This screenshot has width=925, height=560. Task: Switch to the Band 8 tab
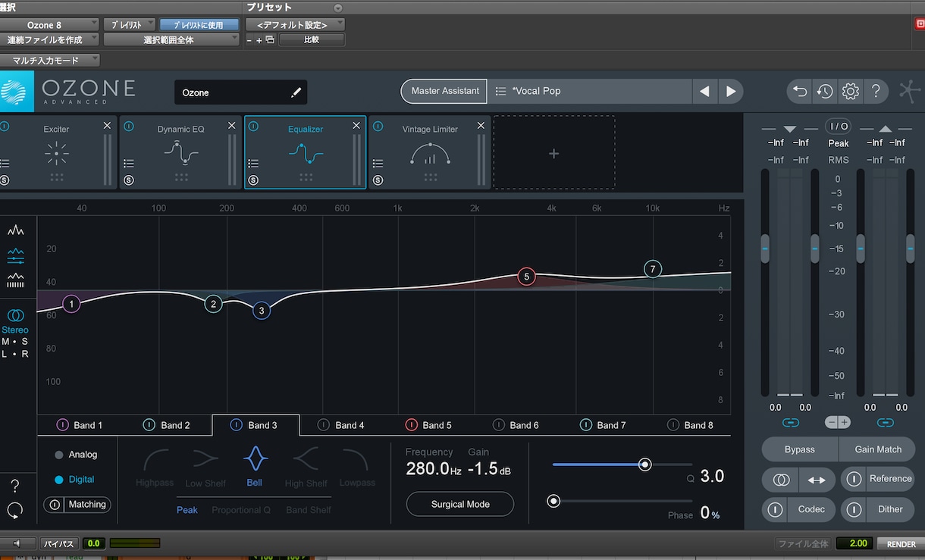tap(691, 425)
